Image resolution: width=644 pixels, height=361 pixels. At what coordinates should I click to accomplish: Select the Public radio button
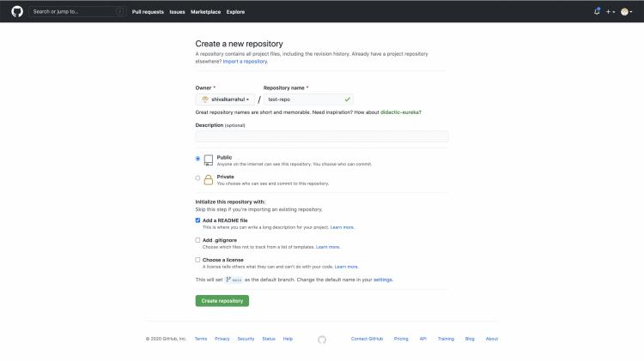pos(198,159)
